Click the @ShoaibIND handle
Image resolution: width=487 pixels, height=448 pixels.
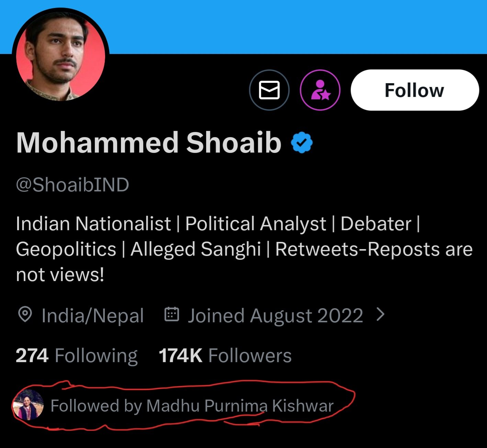pos(72,185)
